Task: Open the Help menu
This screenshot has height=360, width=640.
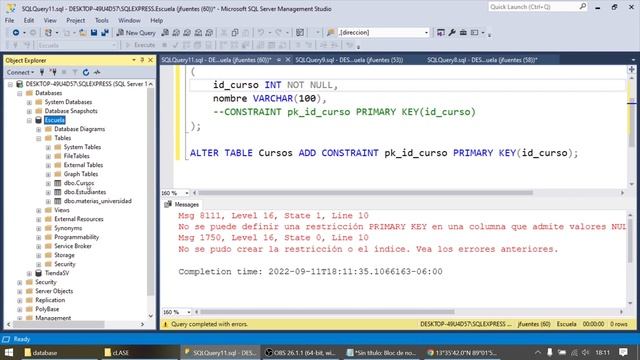Action: 156,20
